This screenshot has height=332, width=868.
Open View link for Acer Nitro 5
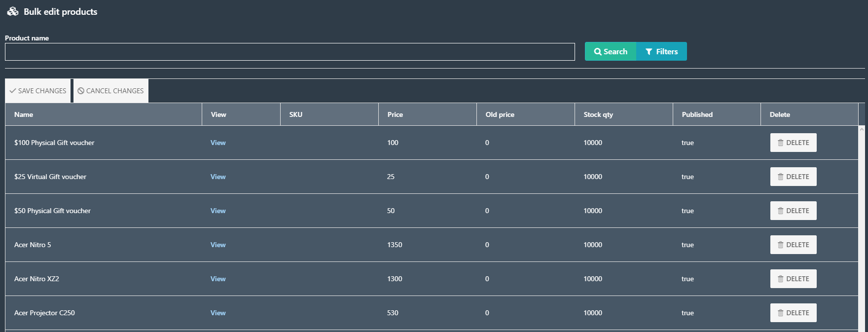(218, 245)
